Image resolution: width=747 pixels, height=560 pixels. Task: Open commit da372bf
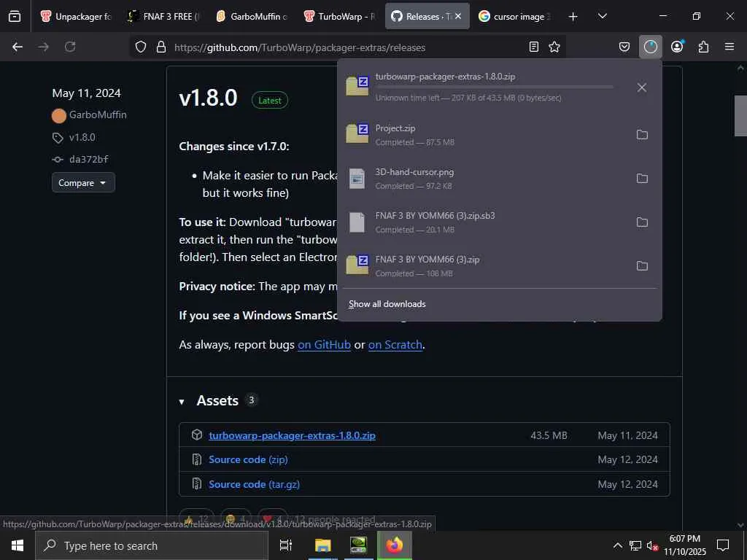click(88, 160)
